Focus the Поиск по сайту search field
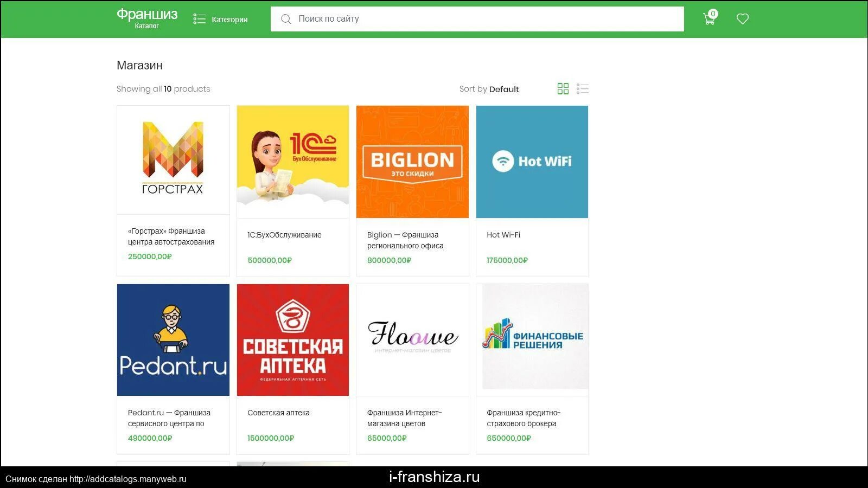 tap(477, 19)
